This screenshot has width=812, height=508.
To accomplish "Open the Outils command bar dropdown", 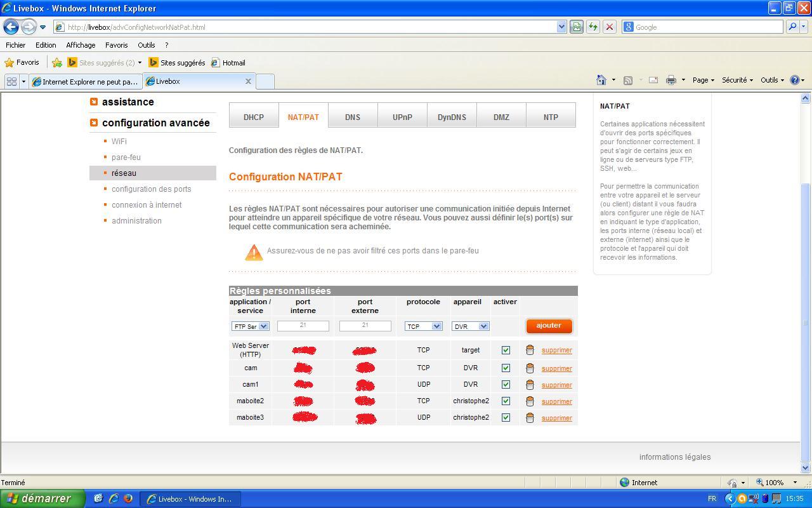I will pyautogui.click(x=772, y=80).
